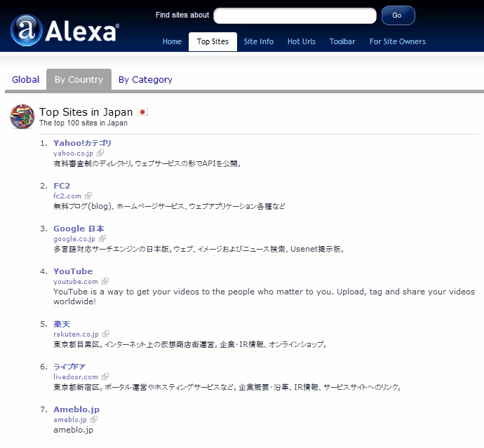Screen dimensions: 484x448
Task: Select the Top Sites navigation tab
Action: [213, 41]
